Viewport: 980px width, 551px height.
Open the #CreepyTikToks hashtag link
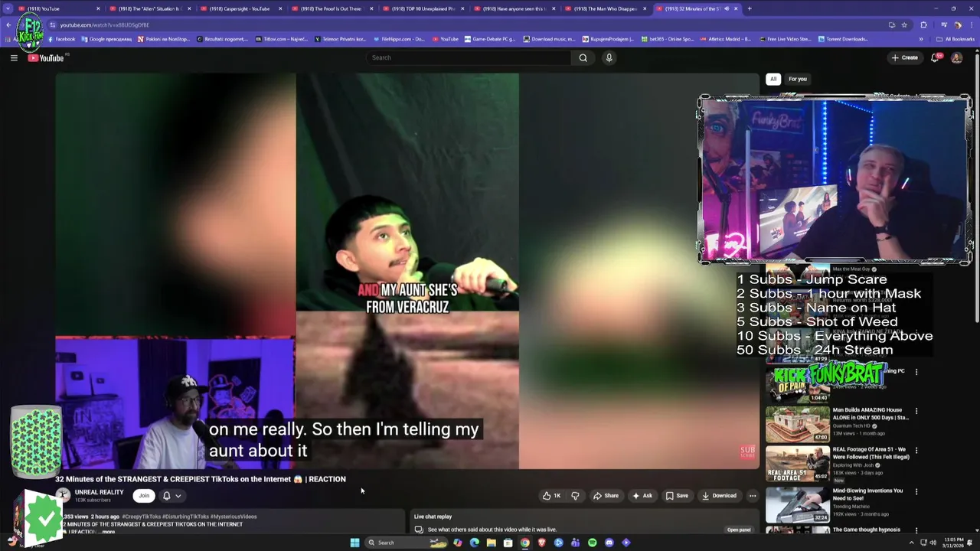click(142, 517)
